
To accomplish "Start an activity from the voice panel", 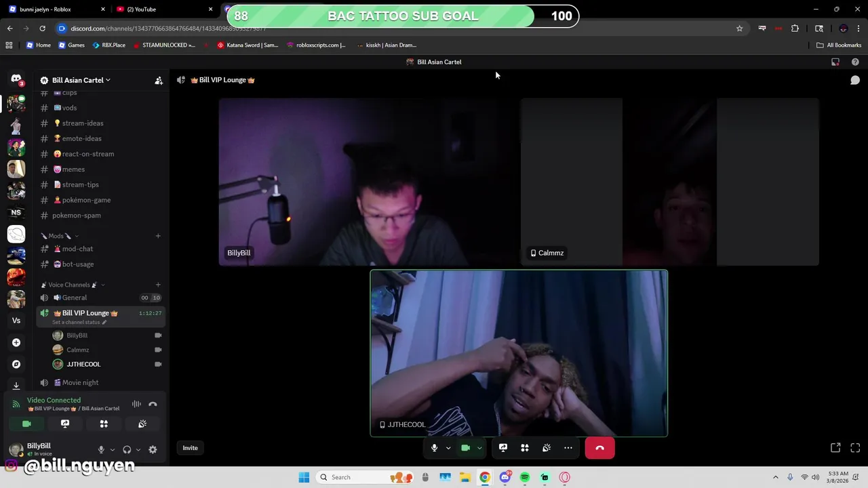I will pos(104,424).
